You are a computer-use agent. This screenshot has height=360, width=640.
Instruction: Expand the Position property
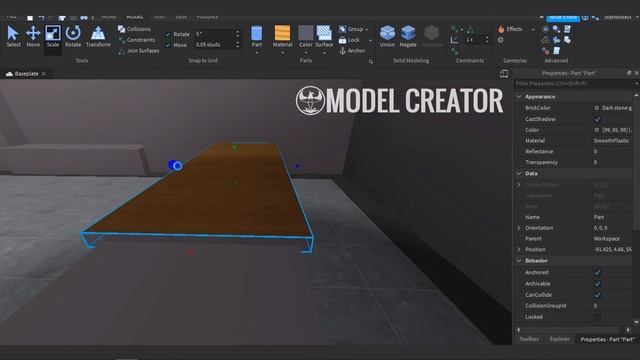click(519, 249)
